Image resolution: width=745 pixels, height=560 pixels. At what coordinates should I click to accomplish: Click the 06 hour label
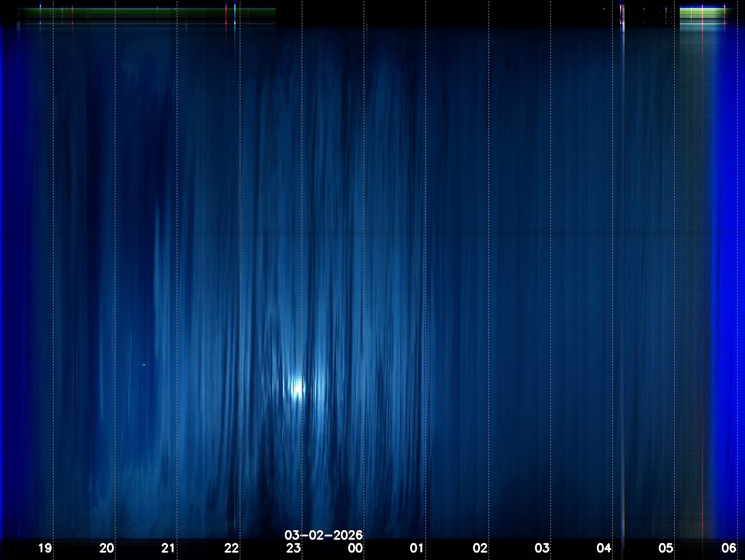coord(728,548)
